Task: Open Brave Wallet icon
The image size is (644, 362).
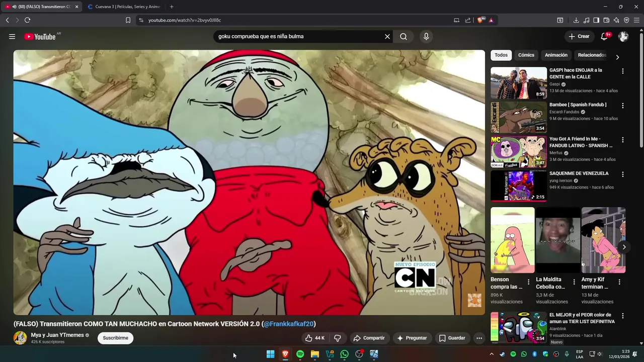Action: [x=606, y=20]
